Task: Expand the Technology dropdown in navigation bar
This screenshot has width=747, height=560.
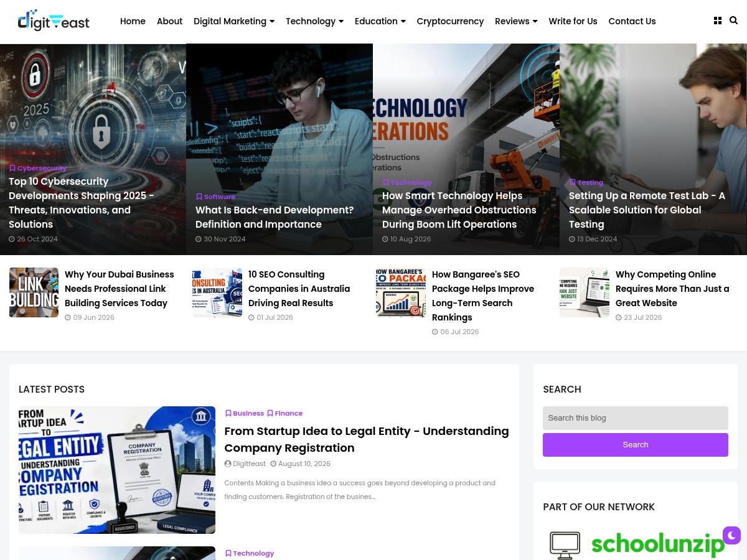Action: 314,21
